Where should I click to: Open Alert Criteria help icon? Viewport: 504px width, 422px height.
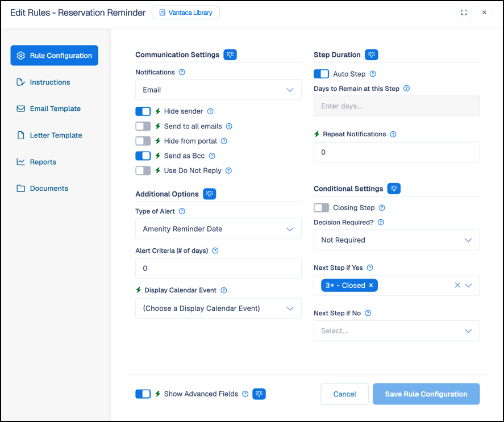click(215, 250)
